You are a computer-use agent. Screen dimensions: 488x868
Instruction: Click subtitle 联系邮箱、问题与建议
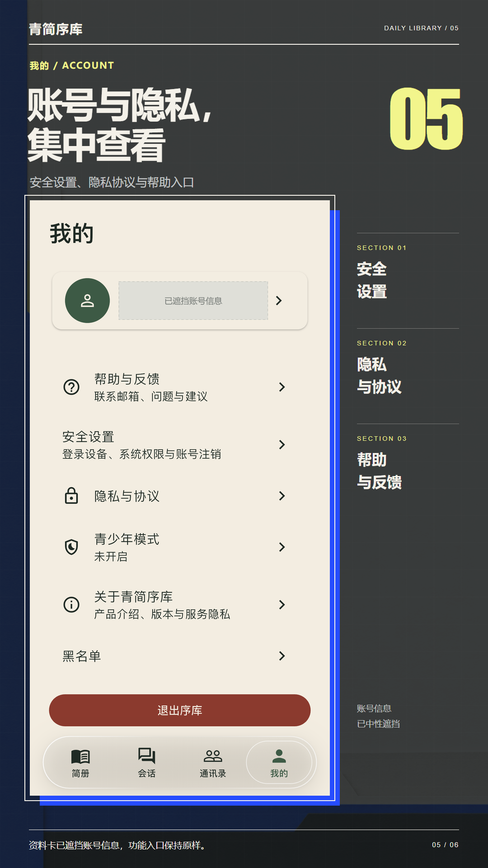(151, 396)
